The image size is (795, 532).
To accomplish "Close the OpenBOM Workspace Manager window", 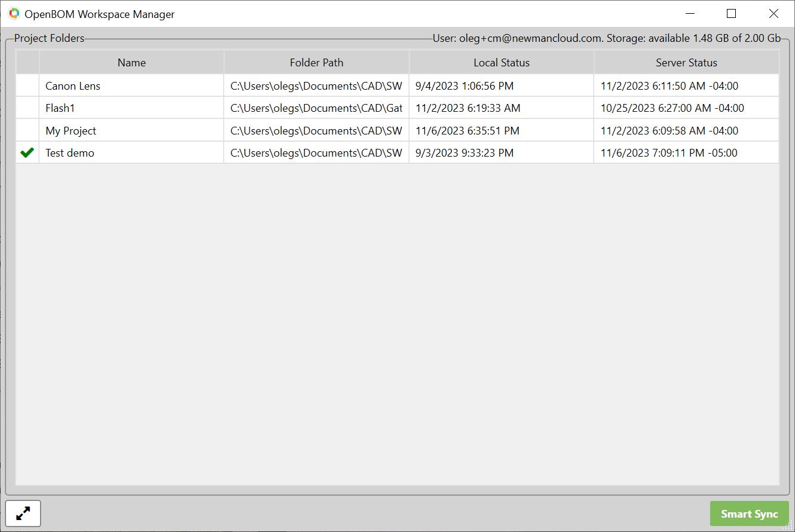I will pos(773,14).
